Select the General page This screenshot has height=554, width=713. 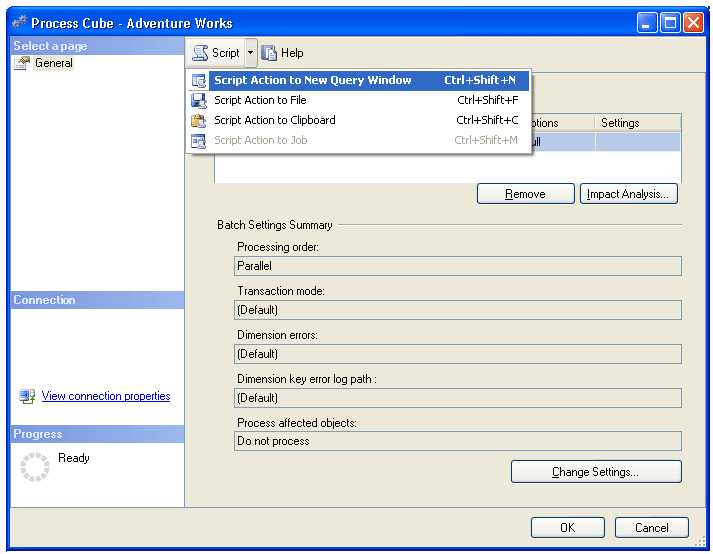tap(54, 63)
